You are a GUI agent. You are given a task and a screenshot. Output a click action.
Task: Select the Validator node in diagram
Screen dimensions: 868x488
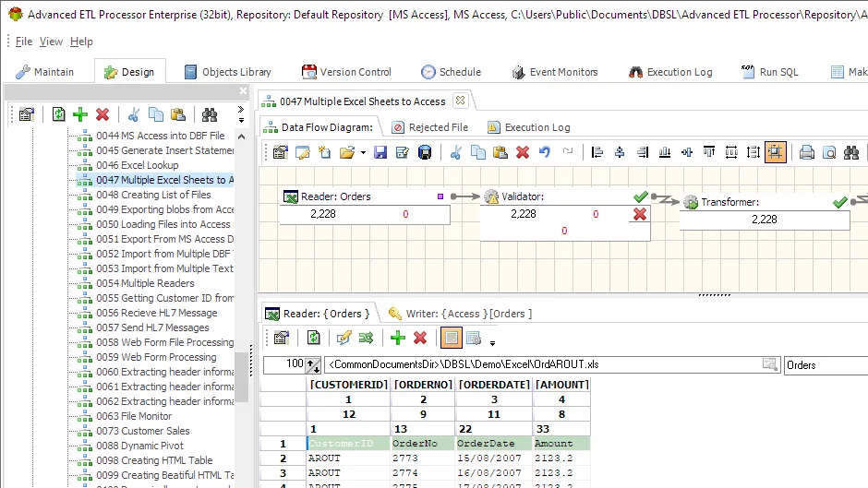[564, 215]
